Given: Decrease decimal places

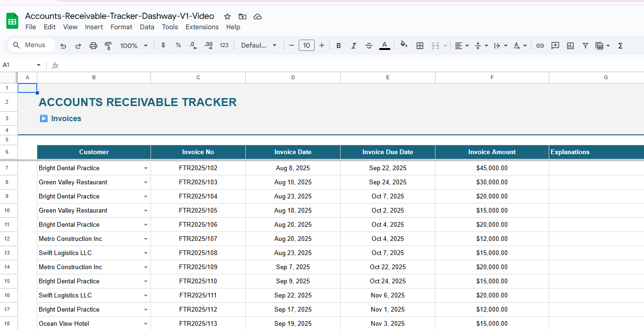Looking at the screenshot, I should 192,45.
